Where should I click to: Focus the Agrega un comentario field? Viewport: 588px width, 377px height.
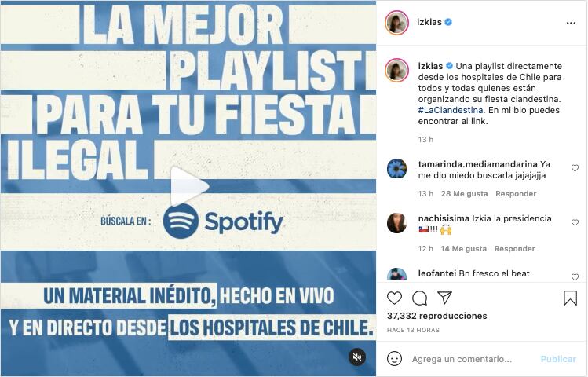click(473, 359)
